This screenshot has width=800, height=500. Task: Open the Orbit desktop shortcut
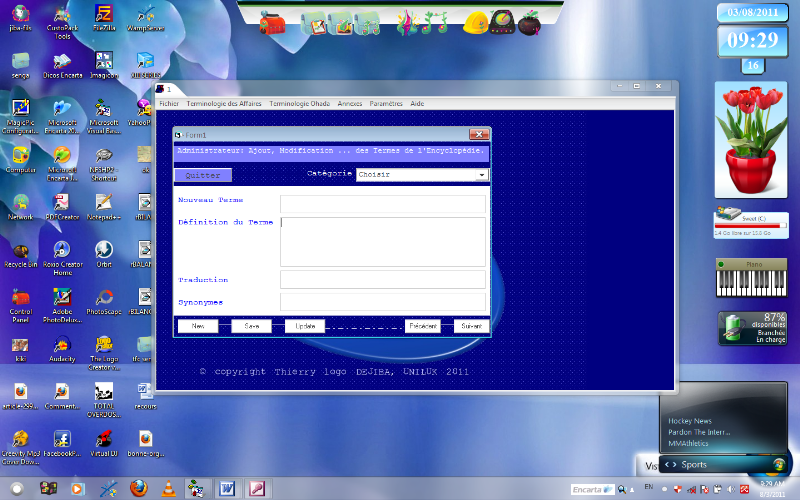(104, 255)
